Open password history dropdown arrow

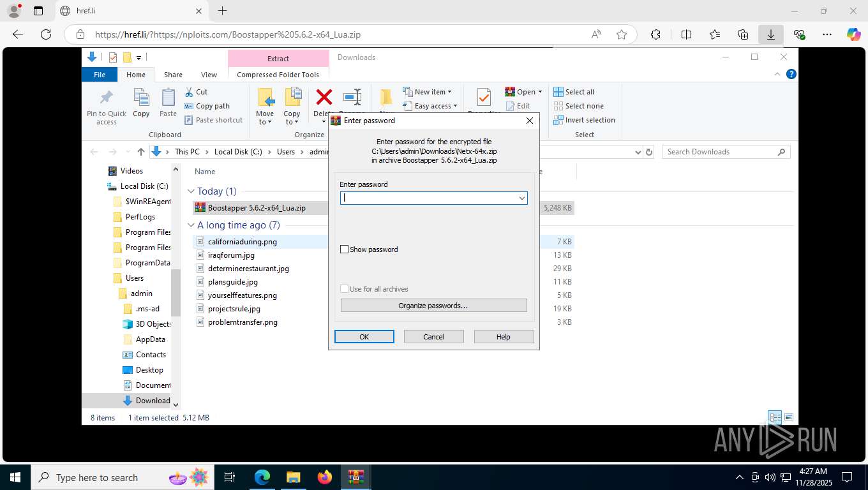522,198
